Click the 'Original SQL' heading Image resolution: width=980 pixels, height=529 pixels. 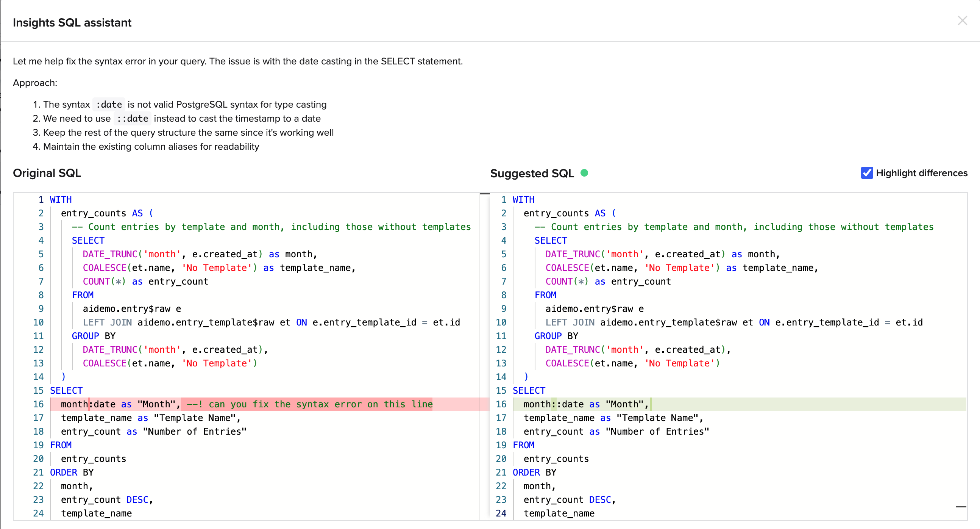click(47, 173)
